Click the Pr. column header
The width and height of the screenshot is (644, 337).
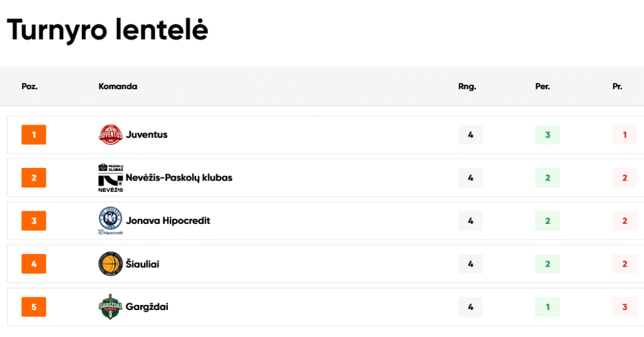pos(617,86)
